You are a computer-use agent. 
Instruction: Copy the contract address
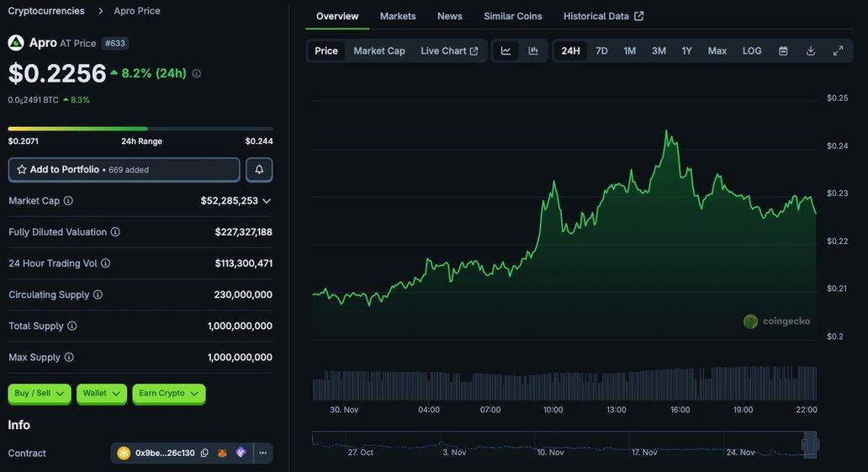(x=204, y=453)
